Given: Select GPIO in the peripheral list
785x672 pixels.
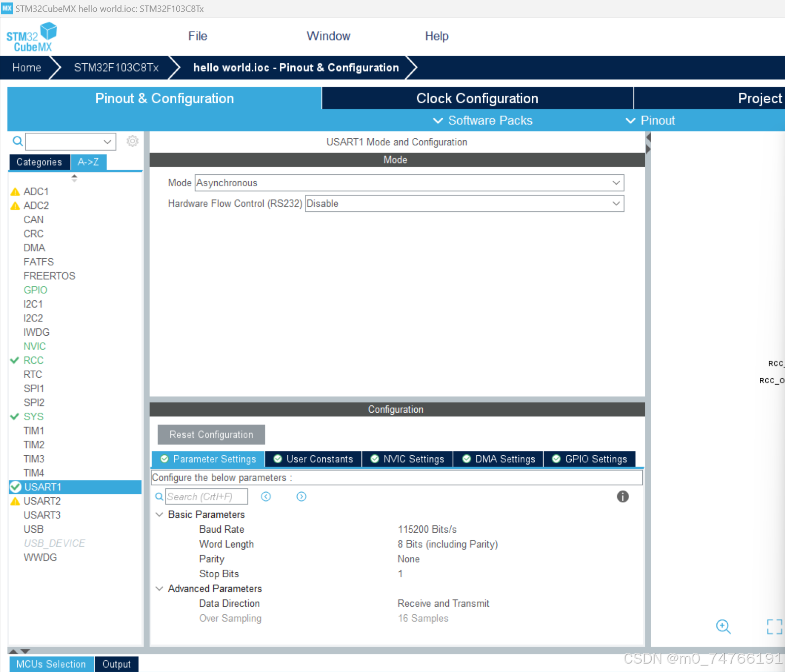Looking at the screenshot, I should tap(36, 290).
